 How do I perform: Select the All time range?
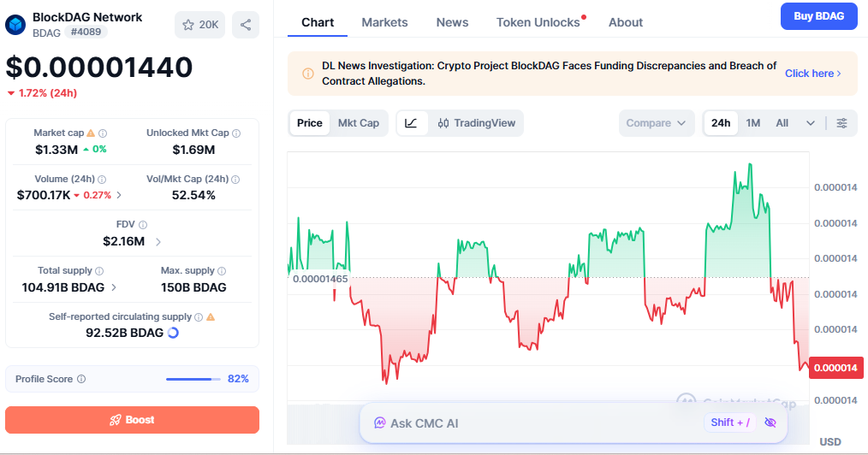pos(782,123)
